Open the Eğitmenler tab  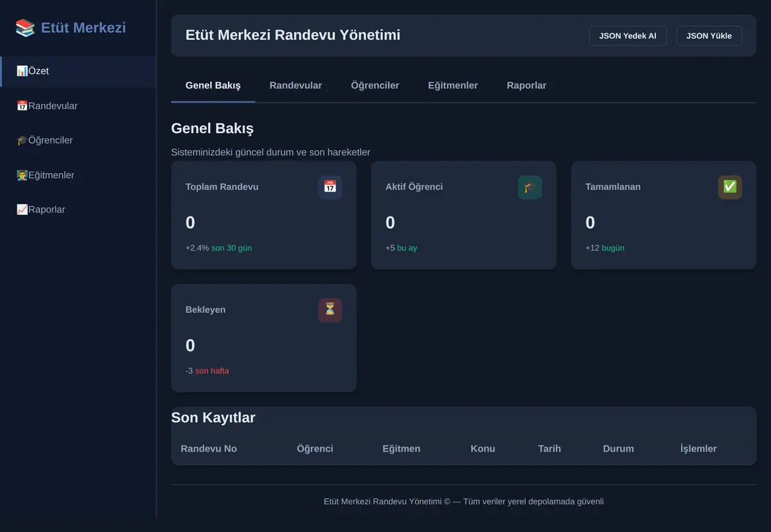click(453, 85)
